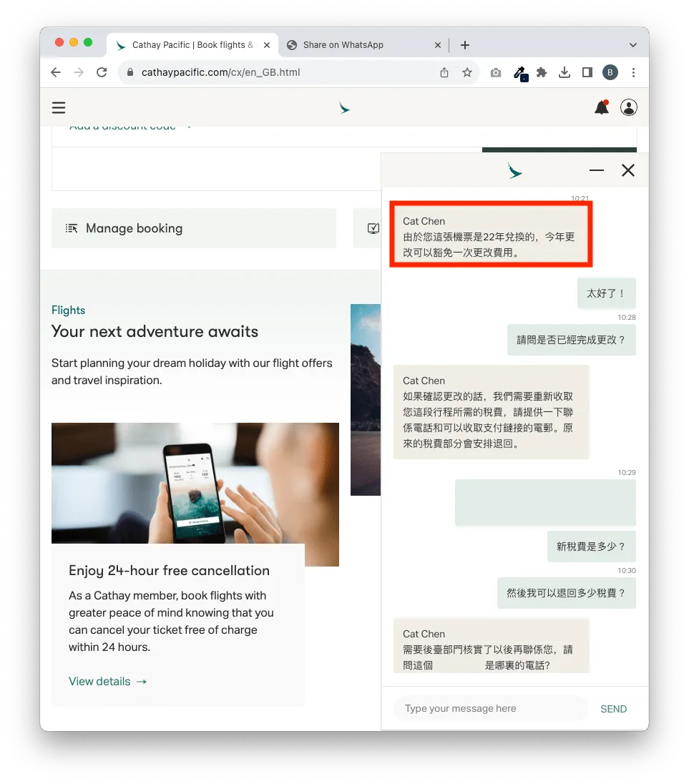Switch to Cathay Pacific Book flights tab

point(192,45)
